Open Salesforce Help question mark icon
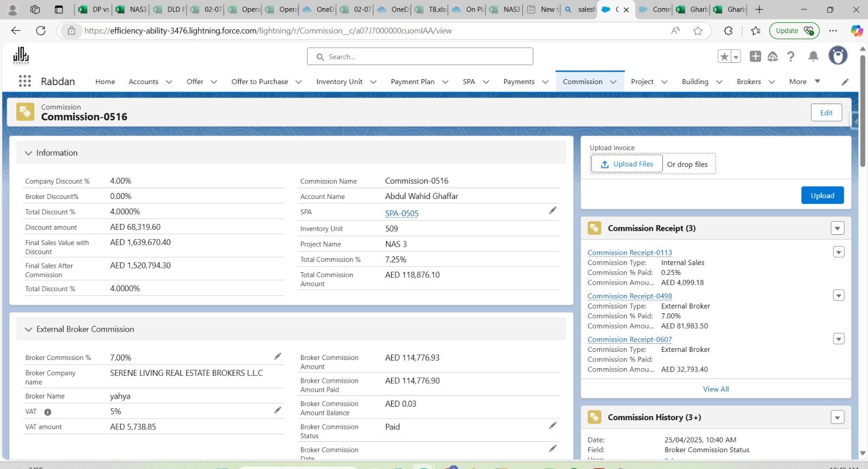 (791, 56)
